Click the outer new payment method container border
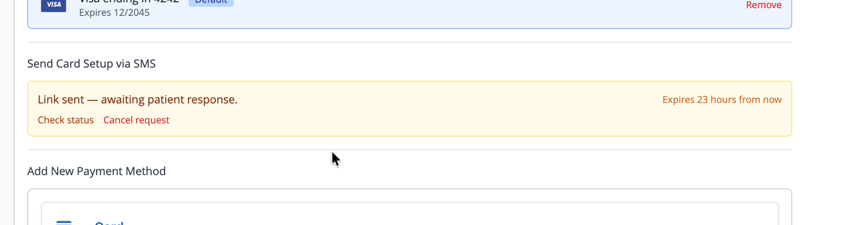Screen dimensions: 868x225 pyautogui.click(x=409, y=189)
